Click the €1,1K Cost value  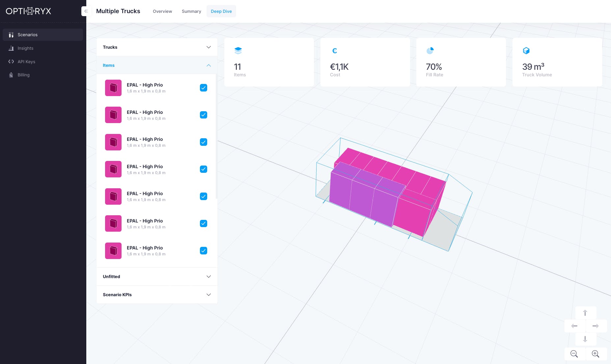pyautogui.click(x=339, y=67)
